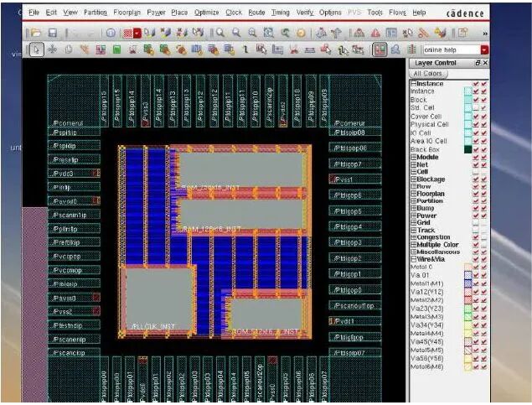Click the All Colors button
This screenshot has width=532, height=405.
click(x=428, y=73)
